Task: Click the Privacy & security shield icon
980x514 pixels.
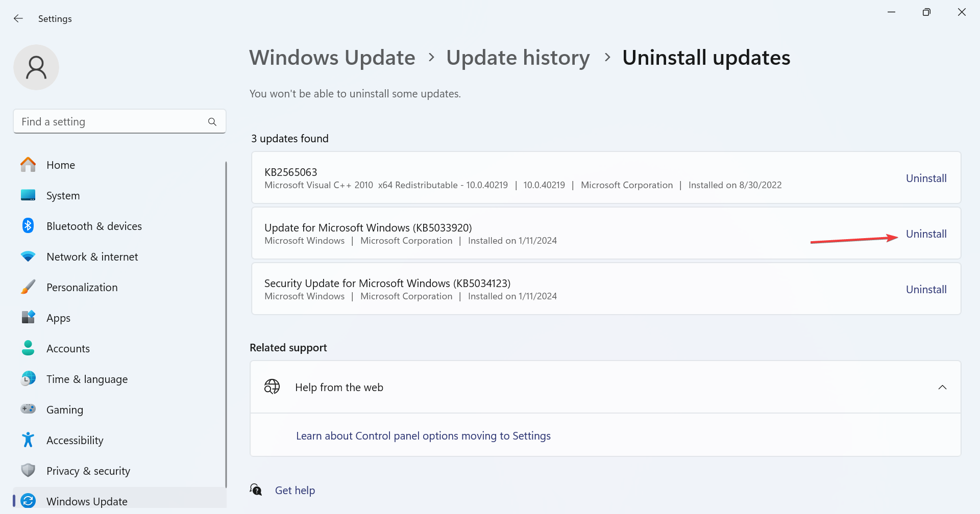Action: [28, 470]
